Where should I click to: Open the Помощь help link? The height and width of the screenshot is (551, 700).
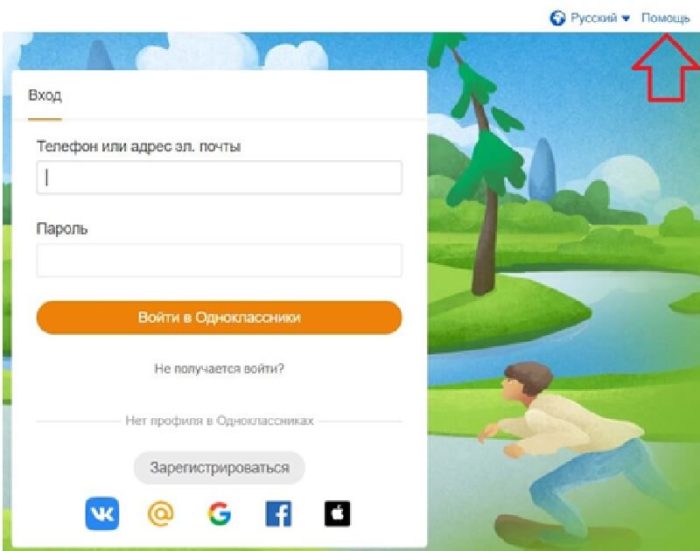[665, 18]
